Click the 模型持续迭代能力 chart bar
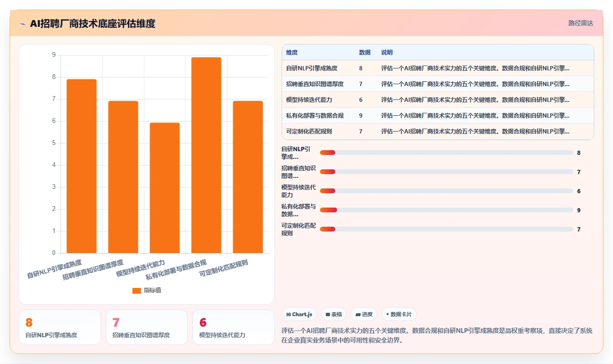This screenshot has width=613, height=364. pyautogui.click(x=165, y=188)
